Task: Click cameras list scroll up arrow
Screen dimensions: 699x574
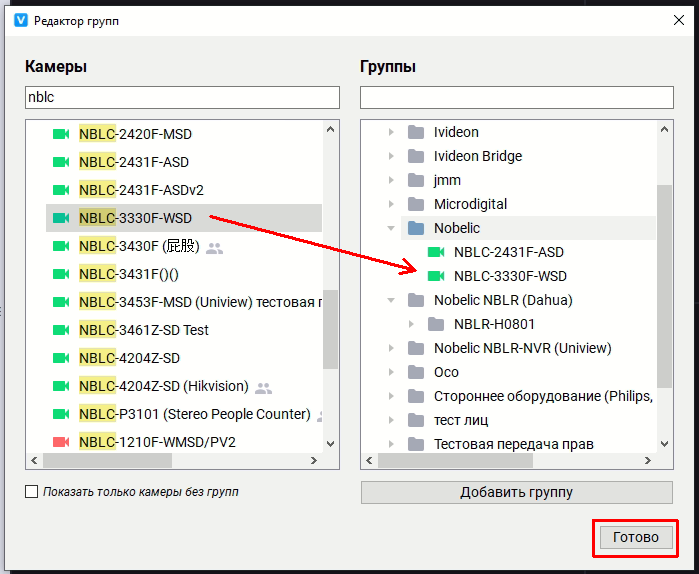Action: click(x=330, y=130)
